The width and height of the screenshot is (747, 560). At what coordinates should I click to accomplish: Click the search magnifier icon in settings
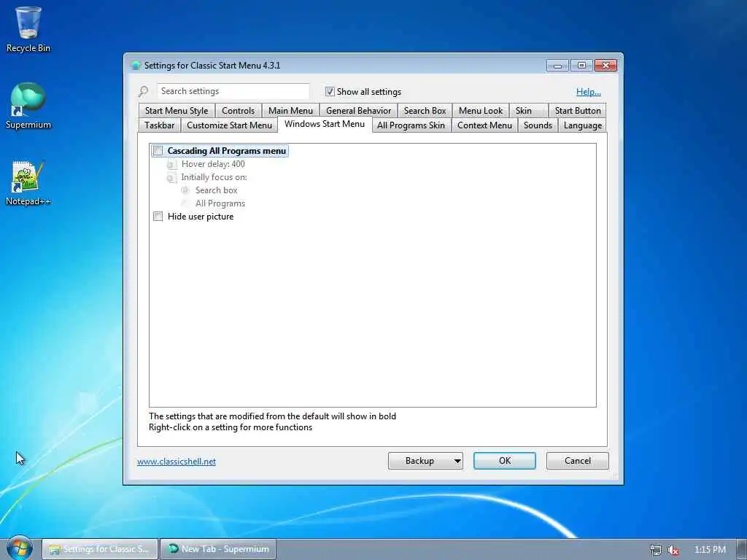[x=143, y=91]
